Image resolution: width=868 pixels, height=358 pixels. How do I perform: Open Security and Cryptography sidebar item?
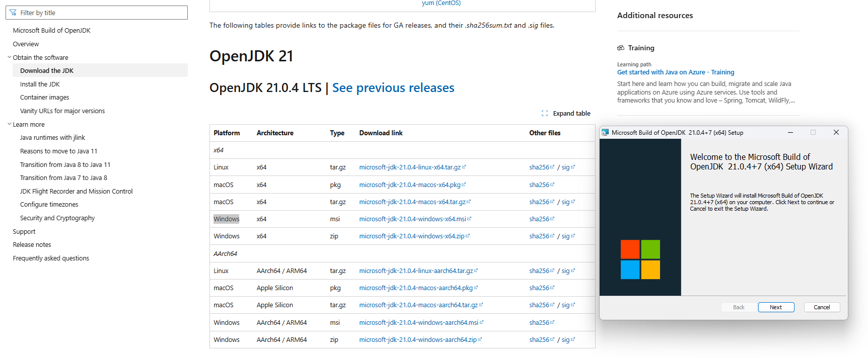point(57,218)
